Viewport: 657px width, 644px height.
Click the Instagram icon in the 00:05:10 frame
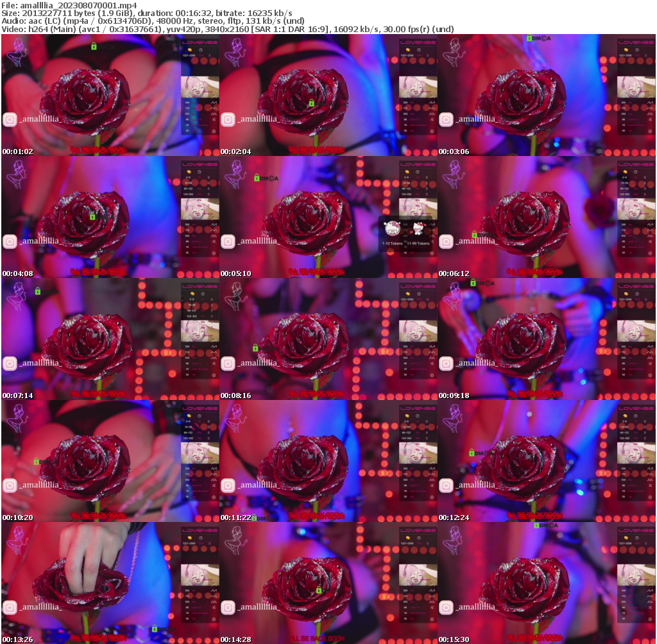228,241
